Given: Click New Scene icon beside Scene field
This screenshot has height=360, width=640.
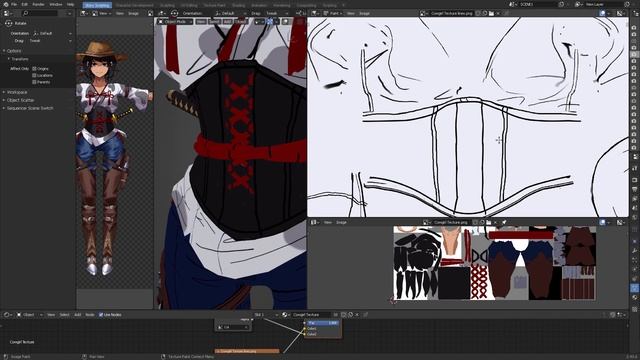Looking at the screenshot, I should pos(562,4).
